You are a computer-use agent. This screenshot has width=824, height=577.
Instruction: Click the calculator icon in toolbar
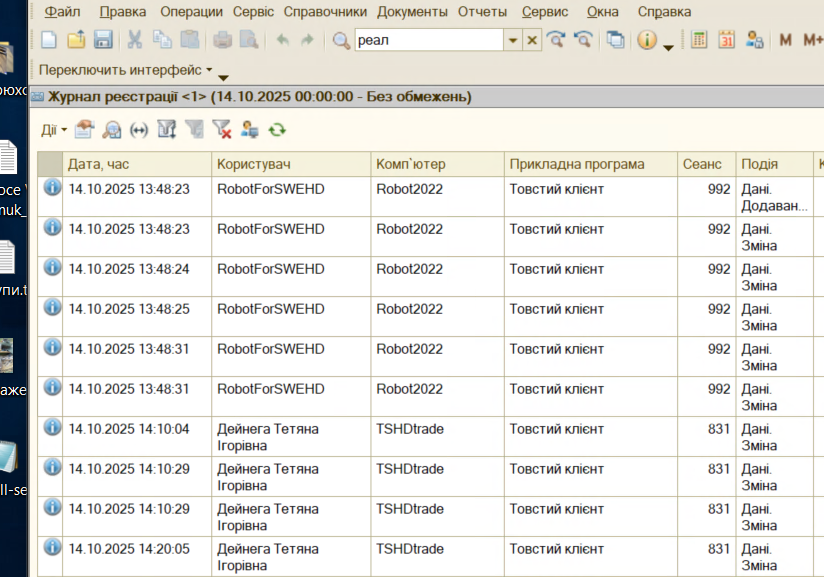pyautogui.click(x=699, y=40)
